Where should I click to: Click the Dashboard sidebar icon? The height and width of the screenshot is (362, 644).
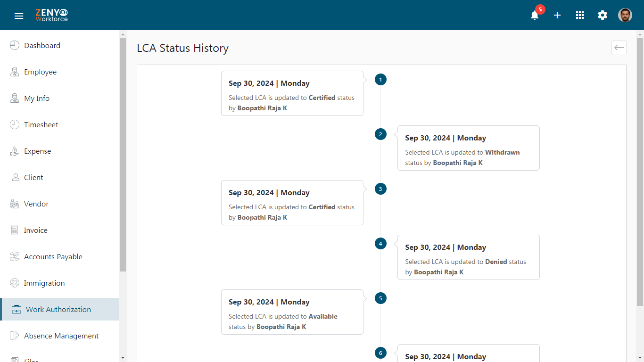(15, 46)
